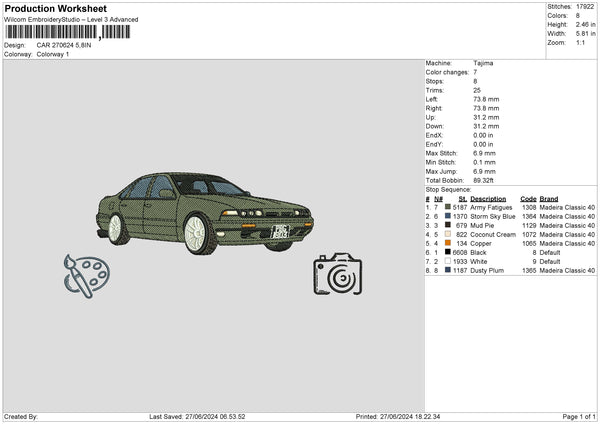Viewport: 600px width, 424px height.
Task: Click the Zoom value 1:1
Action: 580,42
